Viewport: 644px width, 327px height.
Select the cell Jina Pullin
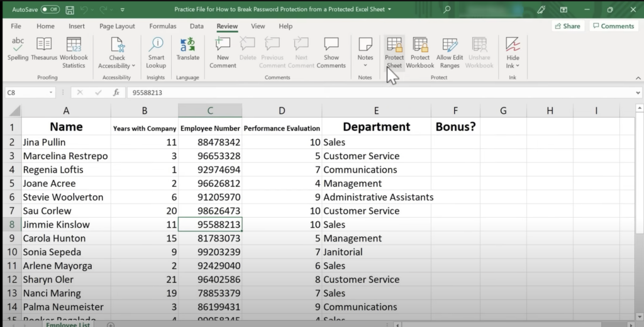click(x=66, y=142)
